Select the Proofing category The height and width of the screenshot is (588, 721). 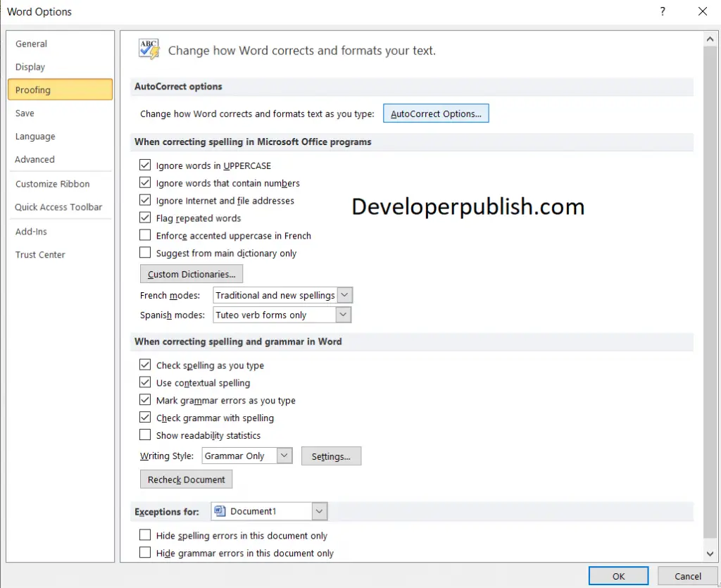[x=60, y=89]
